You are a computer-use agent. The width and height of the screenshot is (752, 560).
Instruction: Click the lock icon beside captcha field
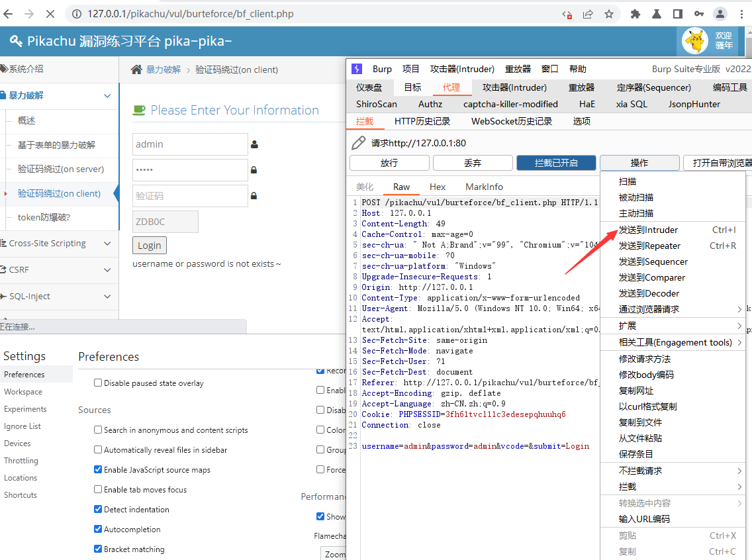point(254,196)
